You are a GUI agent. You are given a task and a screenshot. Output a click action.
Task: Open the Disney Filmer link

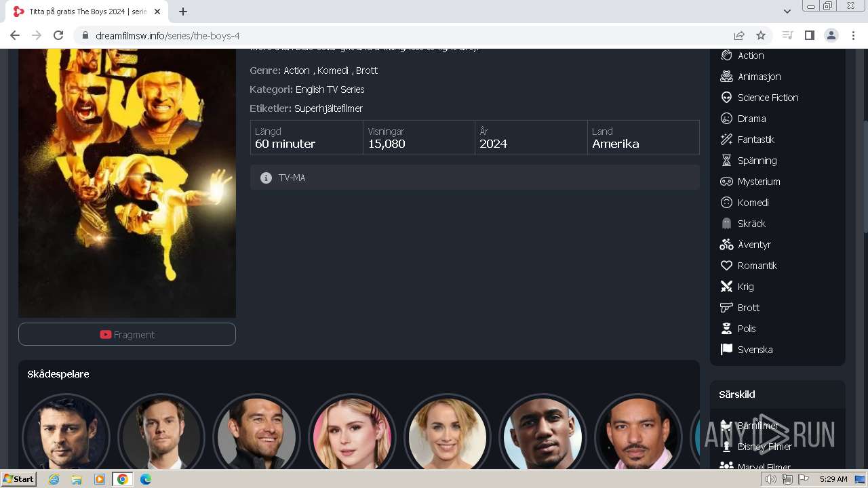coord(765,447)
